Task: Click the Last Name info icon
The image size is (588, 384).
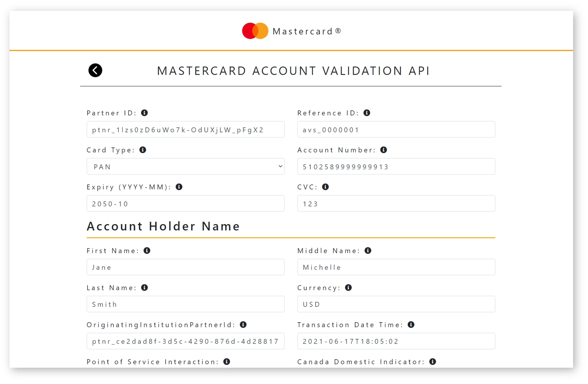Action: [x=145, y=288]
